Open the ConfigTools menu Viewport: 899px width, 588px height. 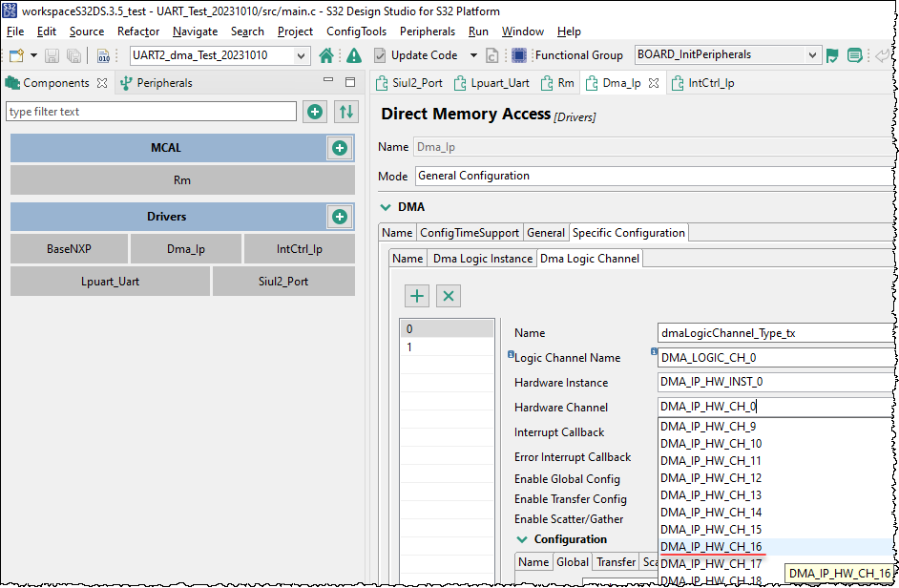pyautogui.click(x=356, y=31)
